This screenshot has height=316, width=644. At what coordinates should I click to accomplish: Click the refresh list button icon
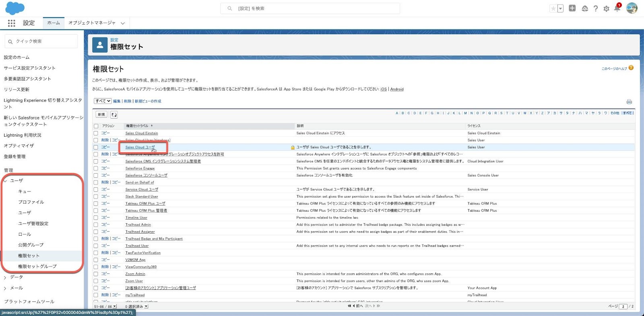pos(114,115)
